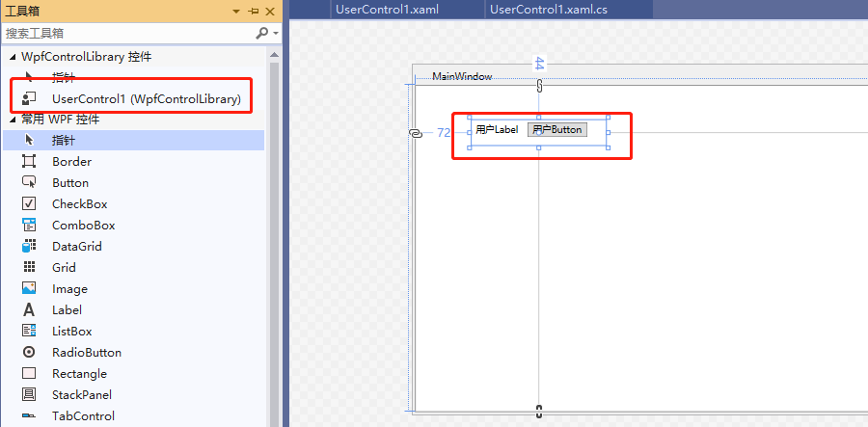Collapse the WpfControlLibrary 控件 group
This screenshot has width=868, height=427.
click(13, 57)
